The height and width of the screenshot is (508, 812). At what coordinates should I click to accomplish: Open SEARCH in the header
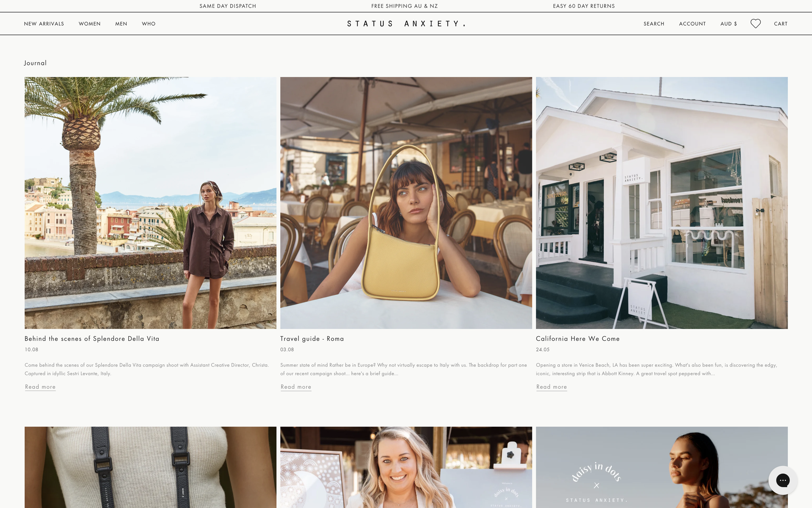click(654, 23)
